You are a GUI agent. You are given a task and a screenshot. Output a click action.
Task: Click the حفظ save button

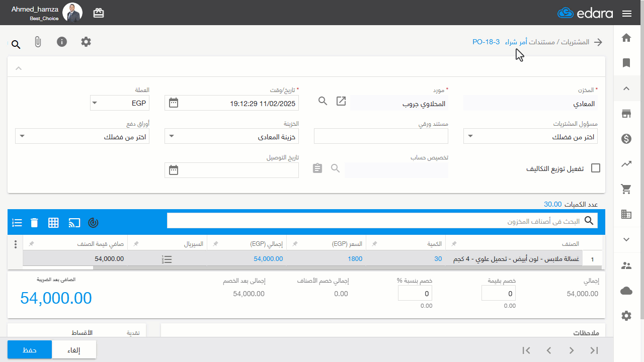point(30,350)
